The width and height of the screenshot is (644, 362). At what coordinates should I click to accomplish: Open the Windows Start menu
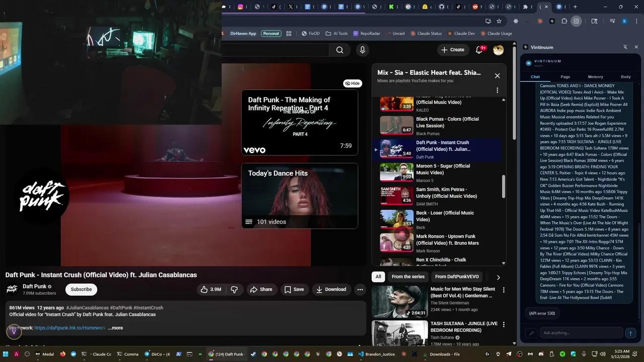(6, 354)
